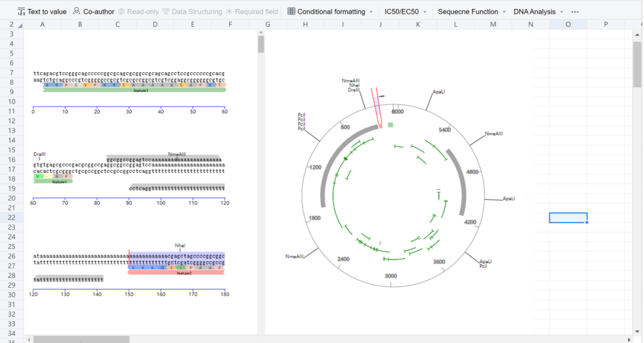Screen dimensions: 644x343
Task: Click the scroll down arrow of the spreadsheet
Action: point(637,332)
